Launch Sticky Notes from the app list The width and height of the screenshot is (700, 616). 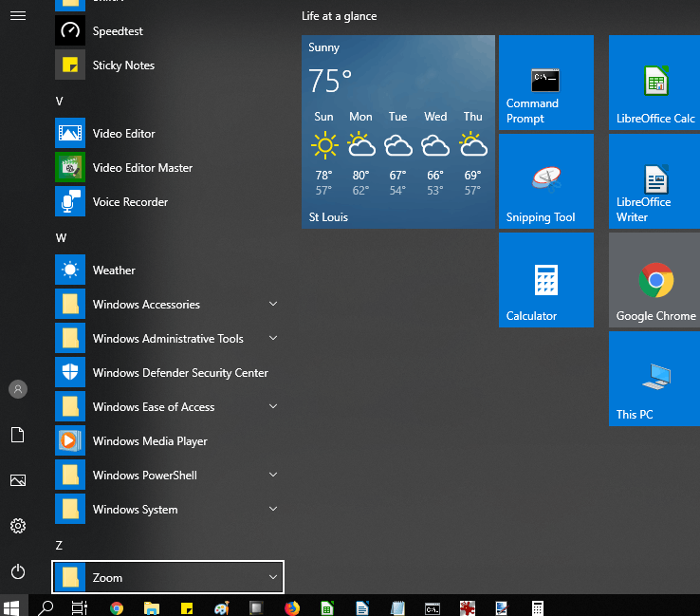[x=168, y=65]
